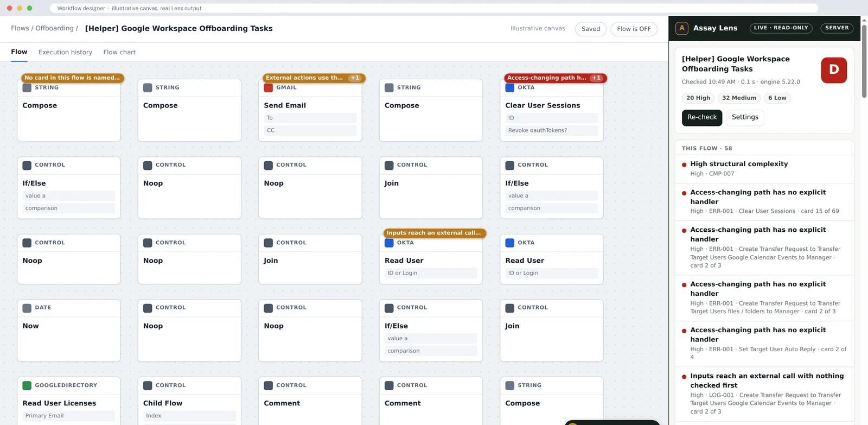868x425 pixels.
Task: Click the 'Primary Email' field in Read User Licenses
Action: [69, 416]
